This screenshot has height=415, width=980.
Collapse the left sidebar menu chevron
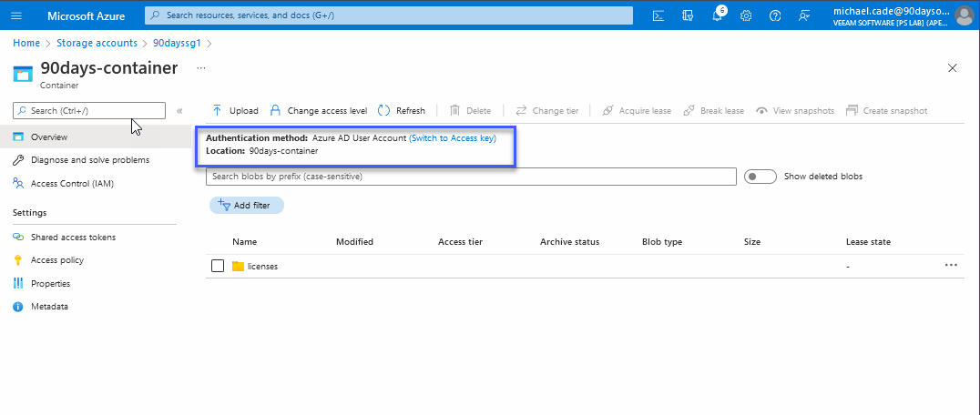pos(179,110)
